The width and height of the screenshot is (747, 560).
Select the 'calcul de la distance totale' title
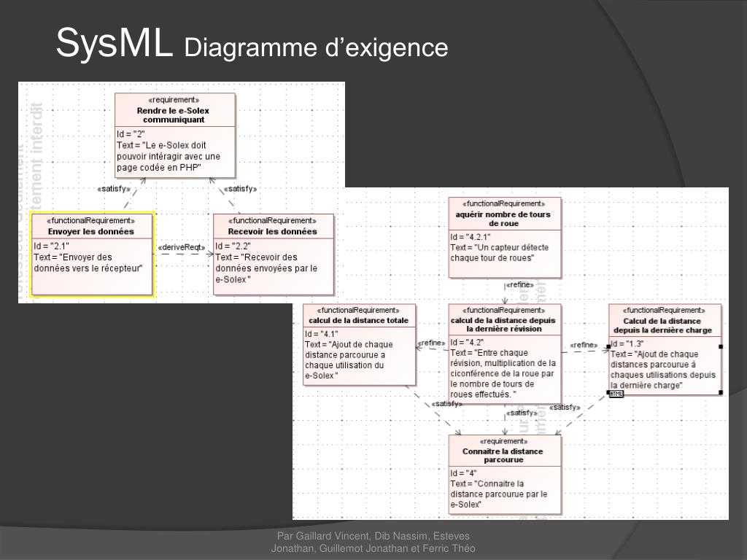pyautogui.click(x=359, y=321)
